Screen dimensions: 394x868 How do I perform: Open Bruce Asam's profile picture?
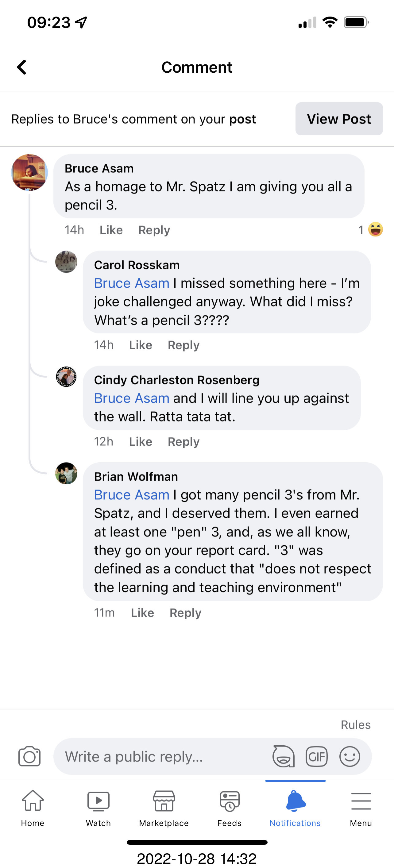tap(29, 172)
